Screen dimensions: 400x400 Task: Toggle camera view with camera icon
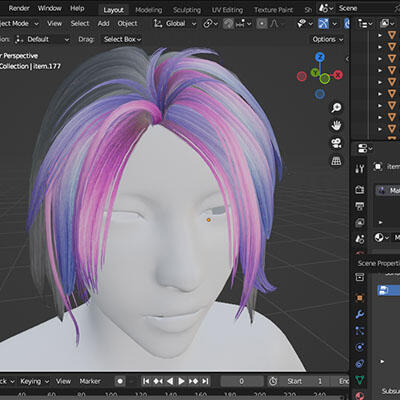pyautogui.click(x=336, y=143)
